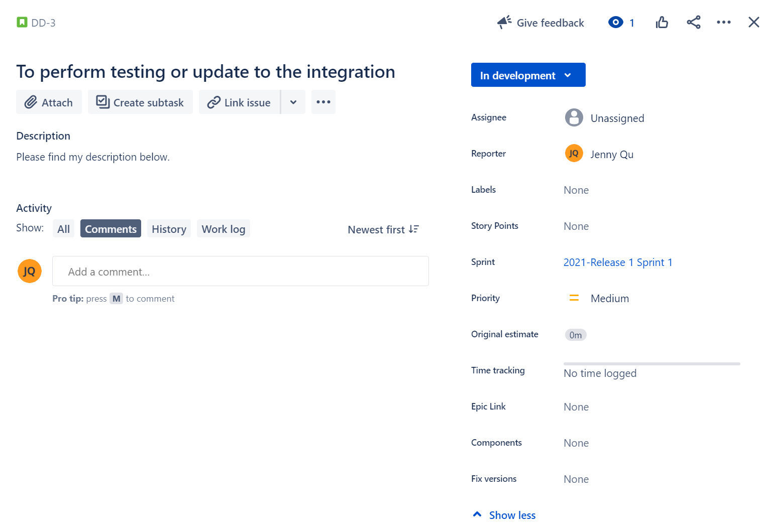This screenshot has height=532, width=763.
Task: Click the time tracking progress bar
Action: pos(651,363)
